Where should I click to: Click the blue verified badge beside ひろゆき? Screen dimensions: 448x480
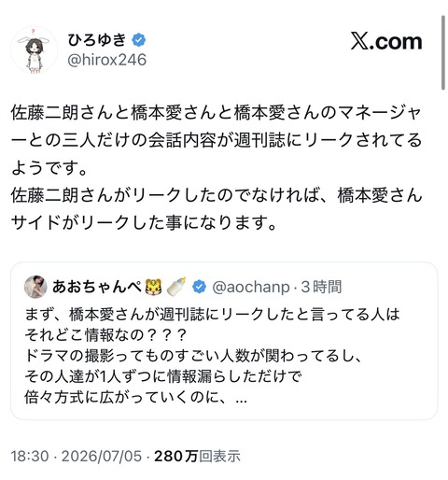pyautogui.click(x=139, y=40)
